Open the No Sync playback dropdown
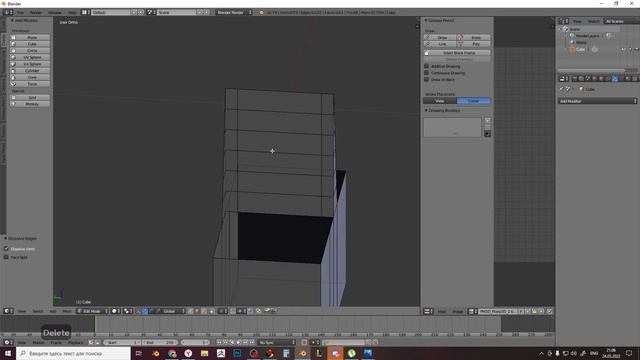This screenshot has height=360, width=640. pos(276,342)
